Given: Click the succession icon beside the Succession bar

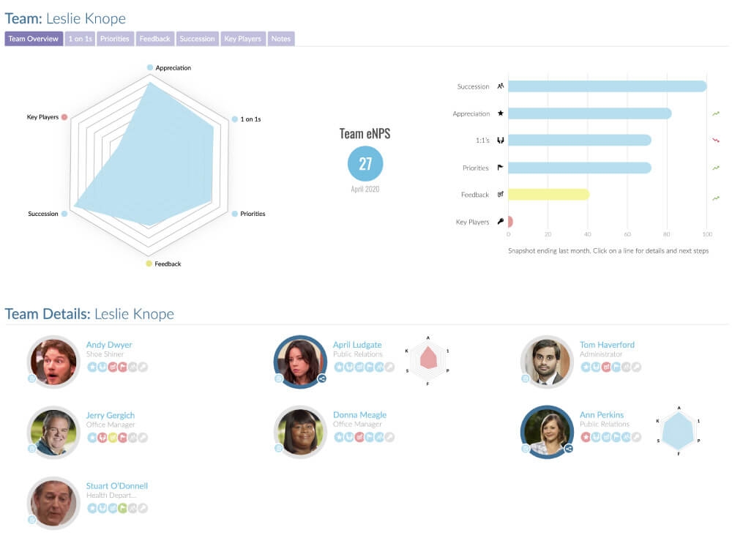Looking at the screenshot, I should (x=501, y=86).
